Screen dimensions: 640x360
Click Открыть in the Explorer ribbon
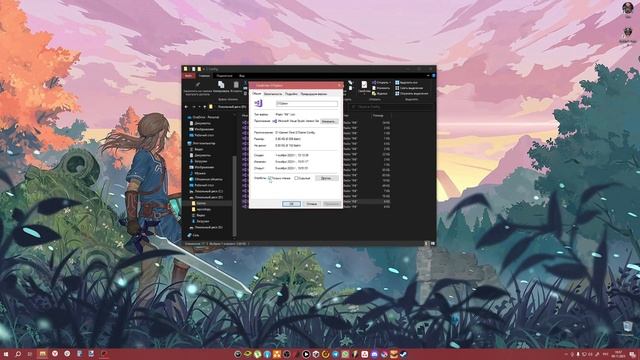click(381, 82)
